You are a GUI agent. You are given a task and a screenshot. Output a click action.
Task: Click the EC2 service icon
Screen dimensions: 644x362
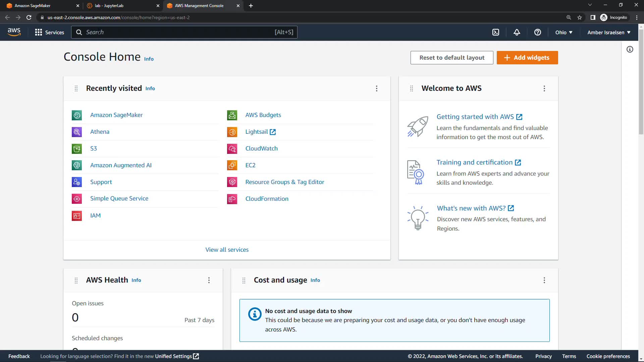tap(232, 165)
